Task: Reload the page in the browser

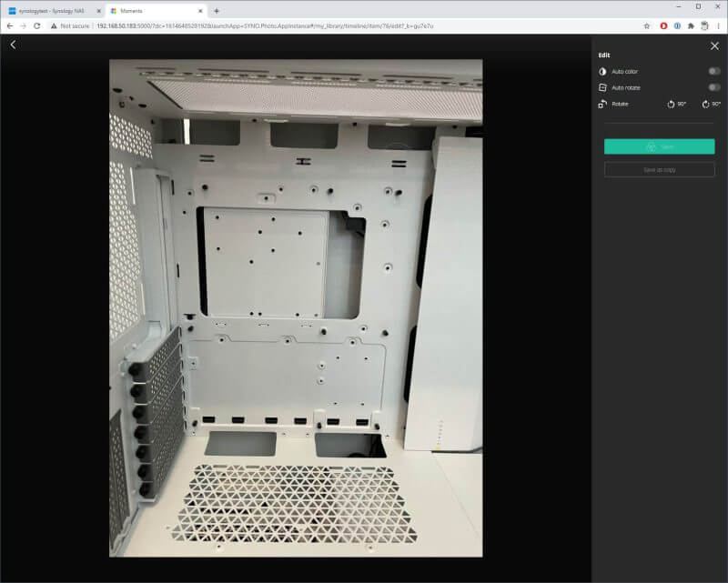Action: tap(37, 25)
